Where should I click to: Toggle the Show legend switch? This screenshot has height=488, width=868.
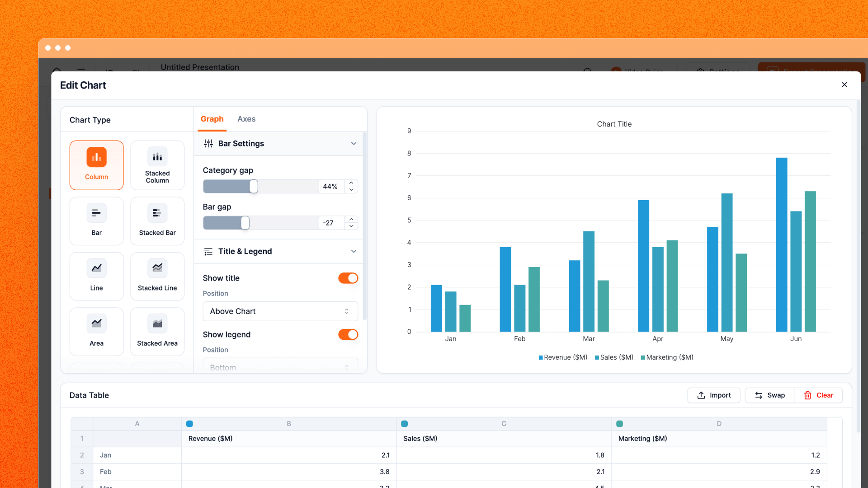click(348, 334)
